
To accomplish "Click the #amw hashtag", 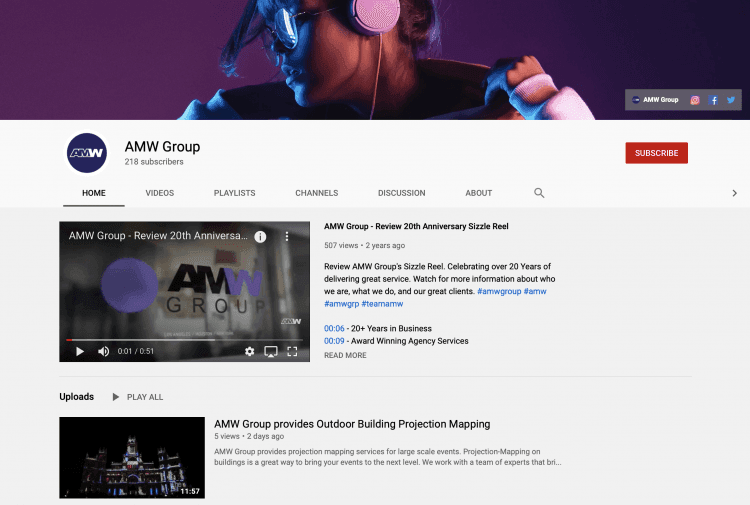I will pos(535,291).
